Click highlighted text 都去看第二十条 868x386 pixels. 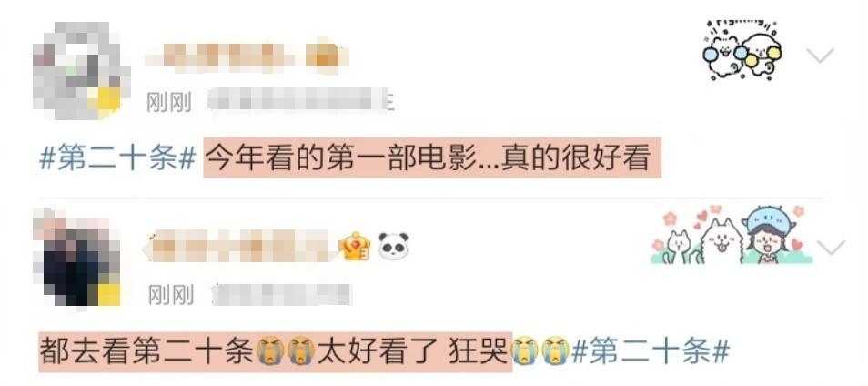click(146, 351)
